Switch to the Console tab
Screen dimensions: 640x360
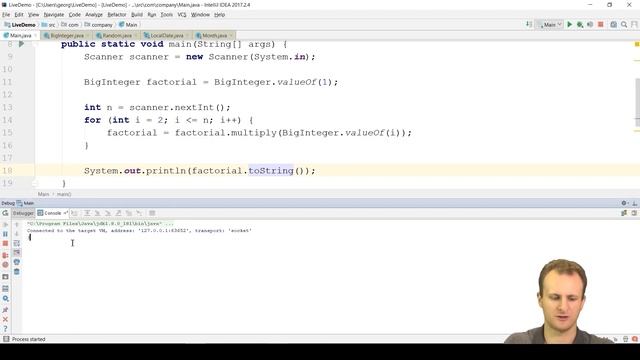(52, 213)
